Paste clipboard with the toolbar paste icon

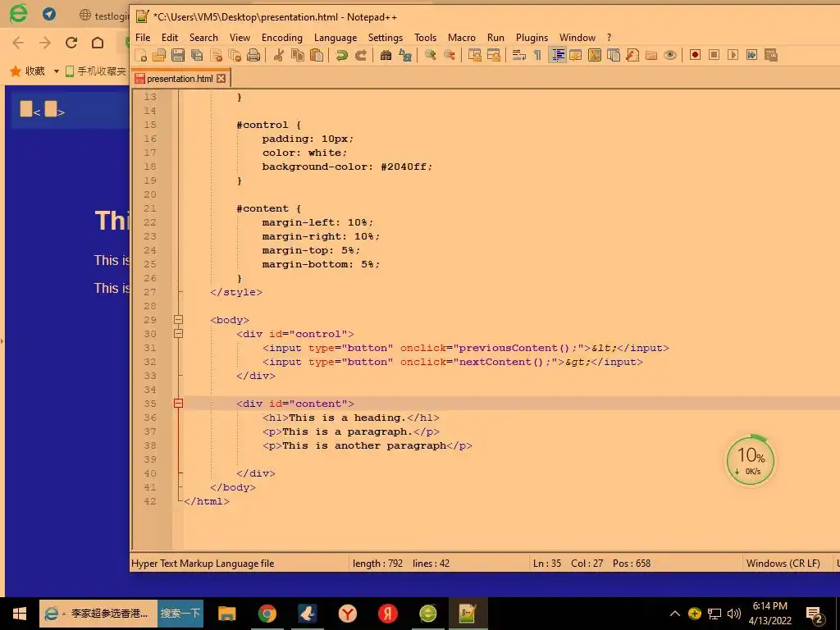(317, 55)
